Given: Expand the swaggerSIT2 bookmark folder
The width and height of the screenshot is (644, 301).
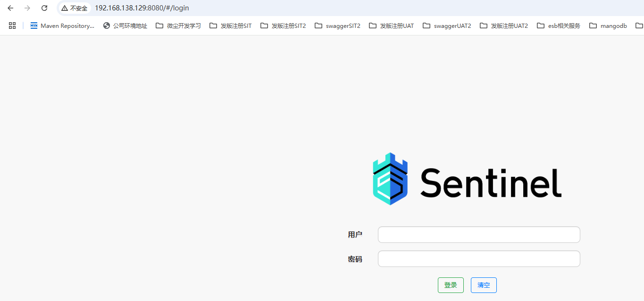Looking at the screenshot, I should [337, 26].
